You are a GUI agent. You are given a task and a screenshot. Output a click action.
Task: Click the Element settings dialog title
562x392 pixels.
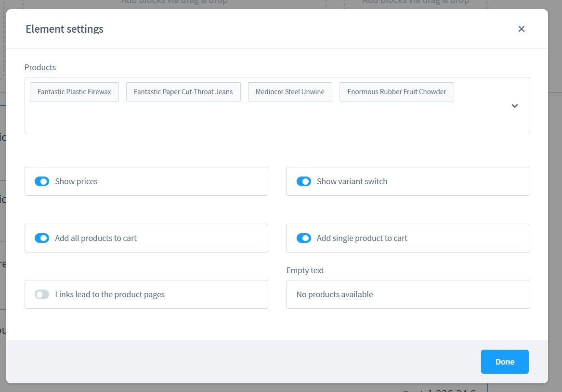pyautogui.click(x=65, y=29)
